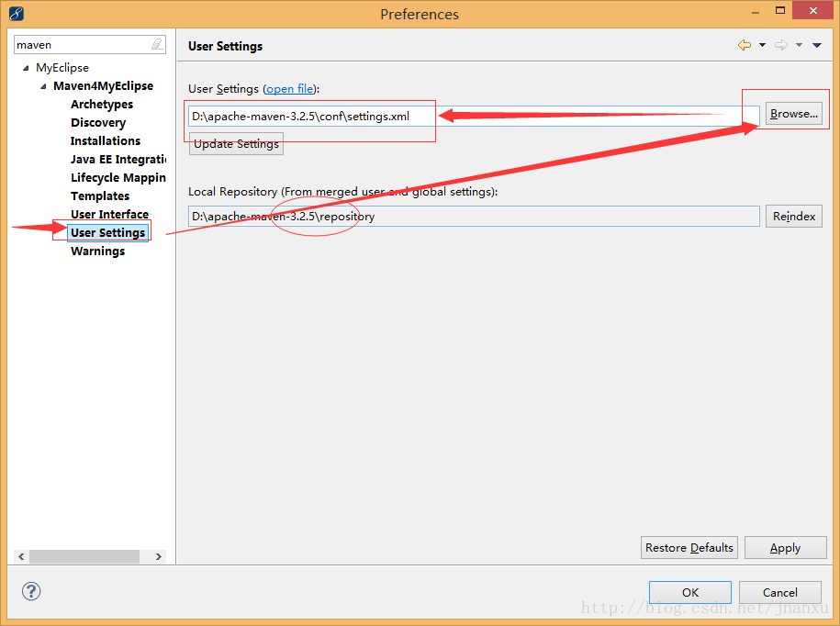Open the Archetypes preferences page
This screenshot has height=626, width=840.
coord(102,104)
